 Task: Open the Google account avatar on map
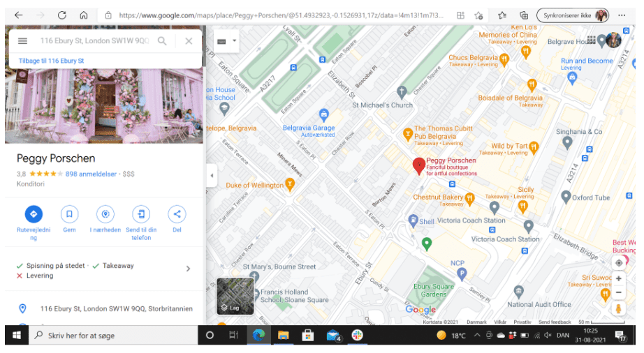(613, 40)
